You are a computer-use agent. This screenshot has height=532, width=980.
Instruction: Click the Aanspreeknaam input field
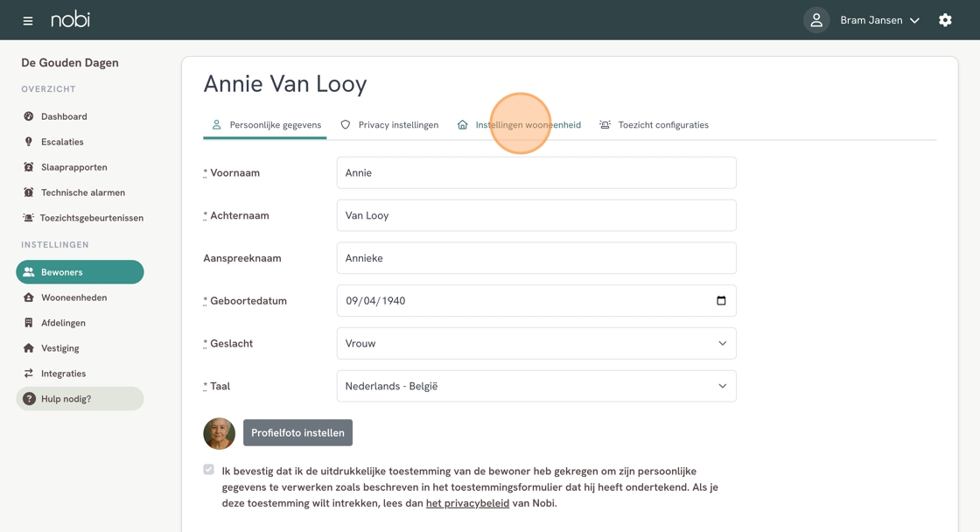[x=536, y=258]
